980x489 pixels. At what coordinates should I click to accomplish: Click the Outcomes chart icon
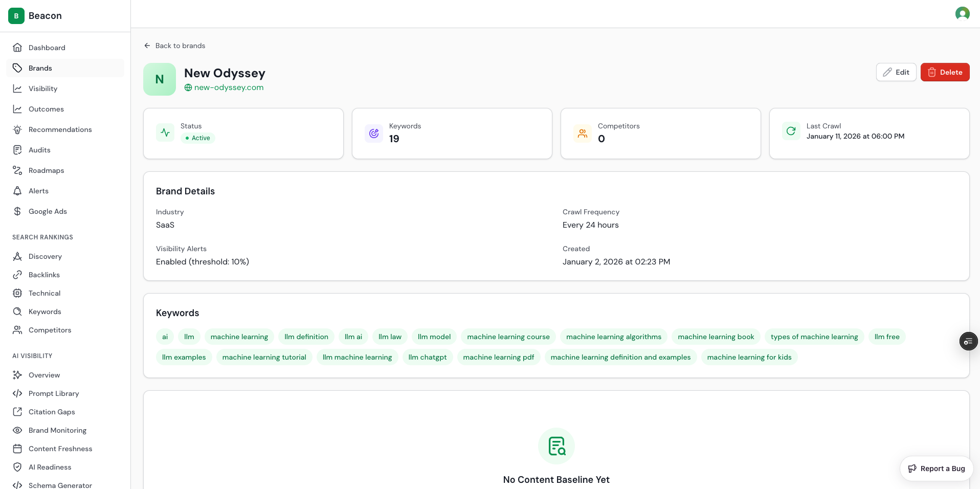pos(17,109)
